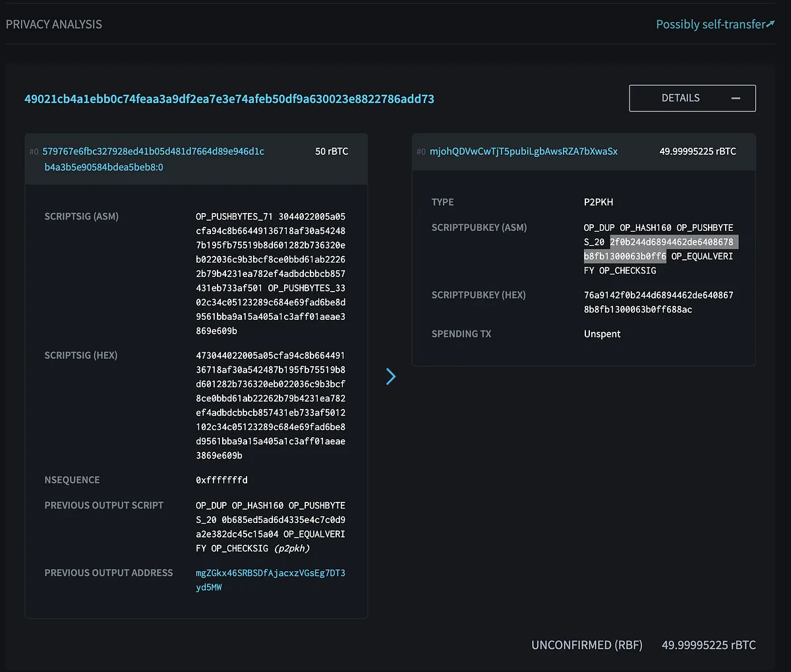
Task: Open transaction ID 49021cb4a1ebb0c7 link
Action: pyautogui.click(x=229, y=99)
